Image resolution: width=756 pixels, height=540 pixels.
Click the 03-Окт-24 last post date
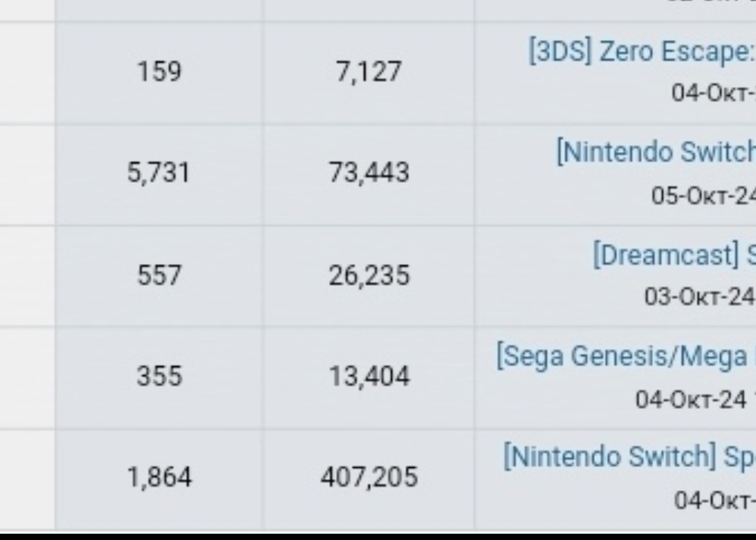point(700,297)
